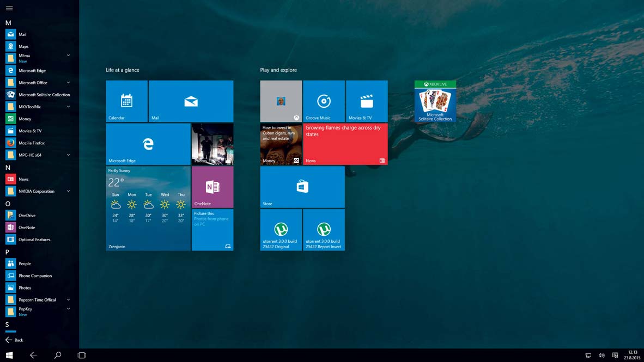Viewport: 644px width, 362px height.
Task: Click the Windows Start button
Action: (x=9, y=355)
